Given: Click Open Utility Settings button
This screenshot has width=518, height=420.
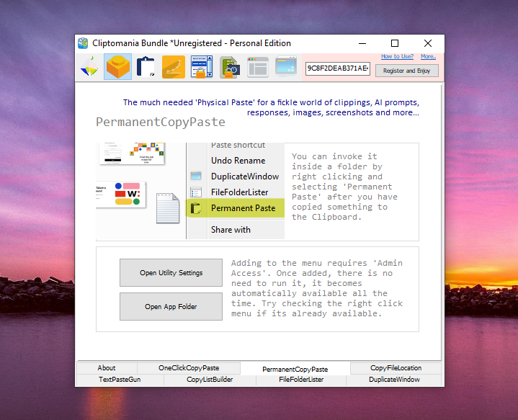Looking at the screenshot, I should pyautogui.click(x=171, y=272).
